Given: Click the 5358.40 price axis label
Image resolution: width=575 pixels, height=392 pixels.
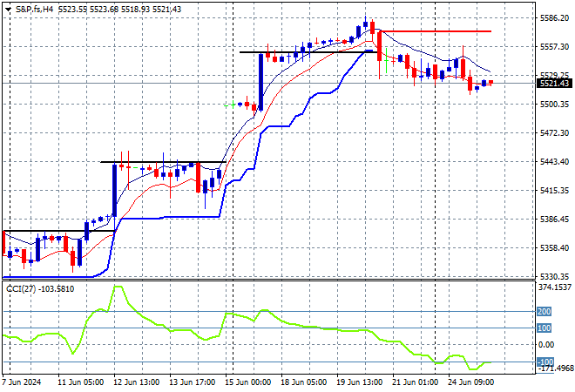Looking at the screenshot, I should tap(554, 248).
